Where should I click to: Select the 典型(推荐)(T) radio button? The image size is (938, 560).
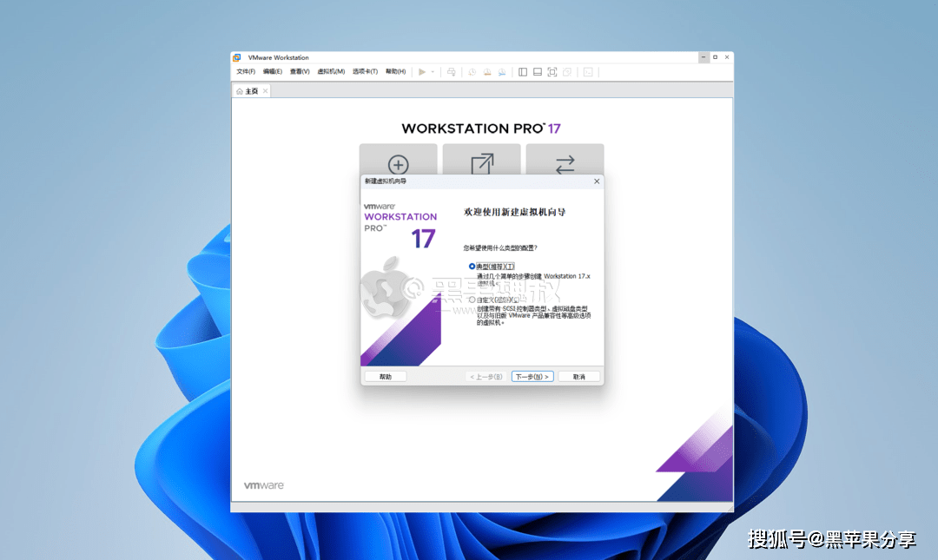pyautogui.click(x=472, y=267)
